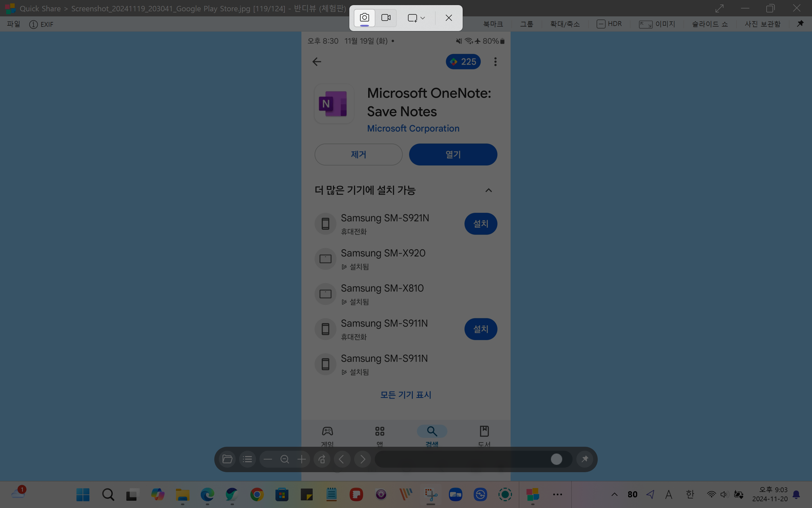Click the 열기 open button
This screenshot has width=812, height=508.
pyautogui.click(x=453, y=155)
